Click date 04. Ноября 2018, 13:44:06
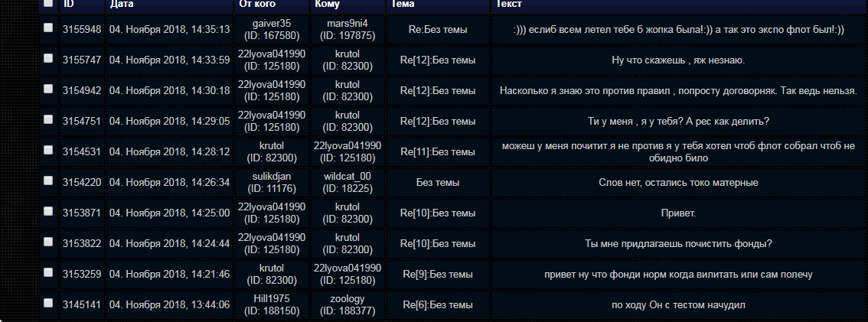The height and width of the screenshot is (322, 868). coord(169,305)
